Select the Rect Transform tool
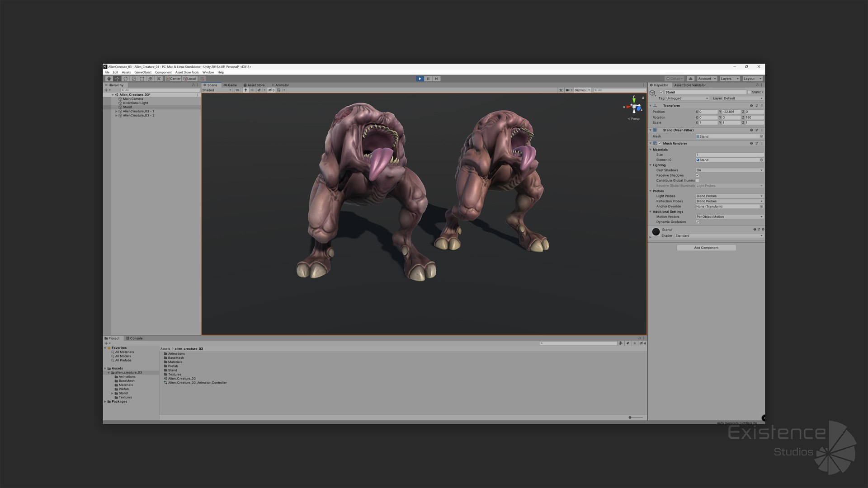 (x=142, y=79)
